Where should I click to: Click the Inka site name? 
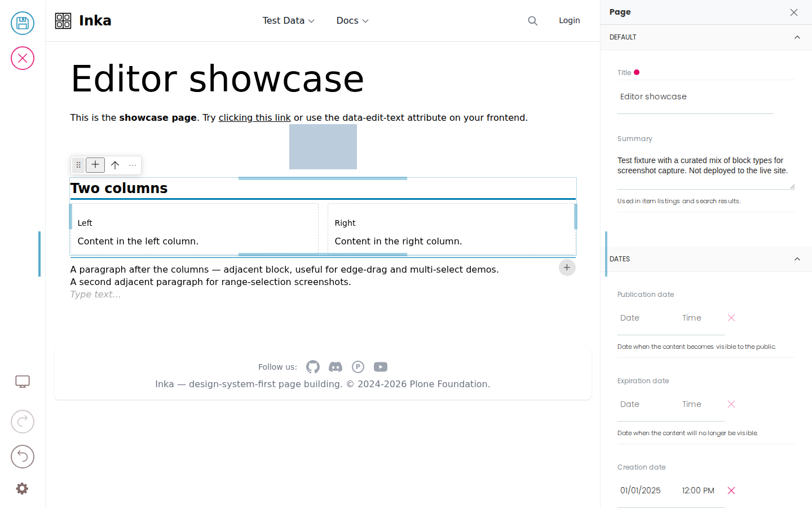[x=95, y=21]
